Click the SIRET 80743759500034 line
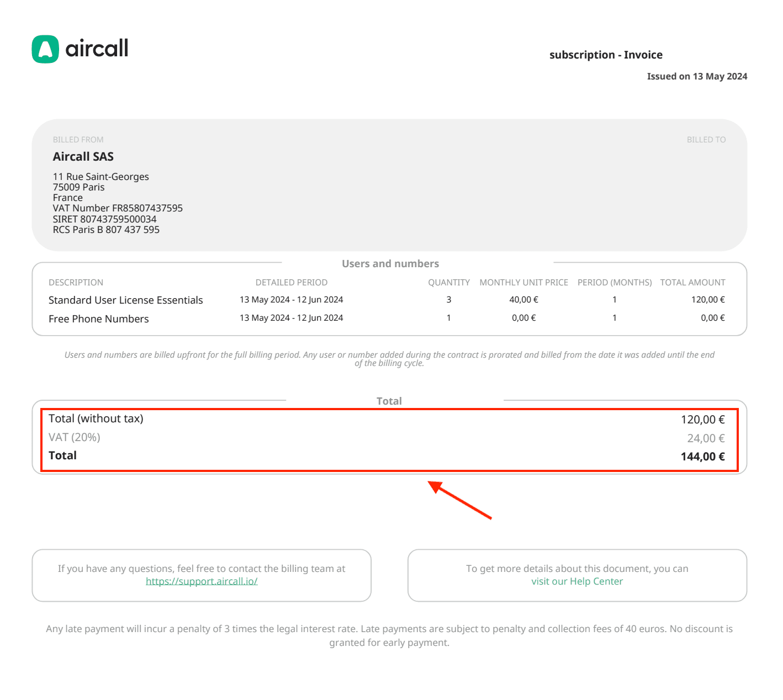 pos(104,219)
